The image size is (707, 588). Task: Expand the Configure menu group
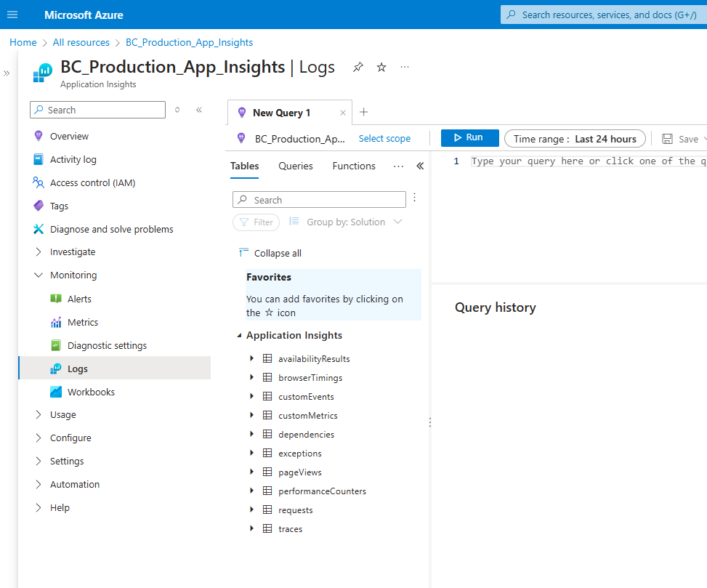[x=39, y=438]
